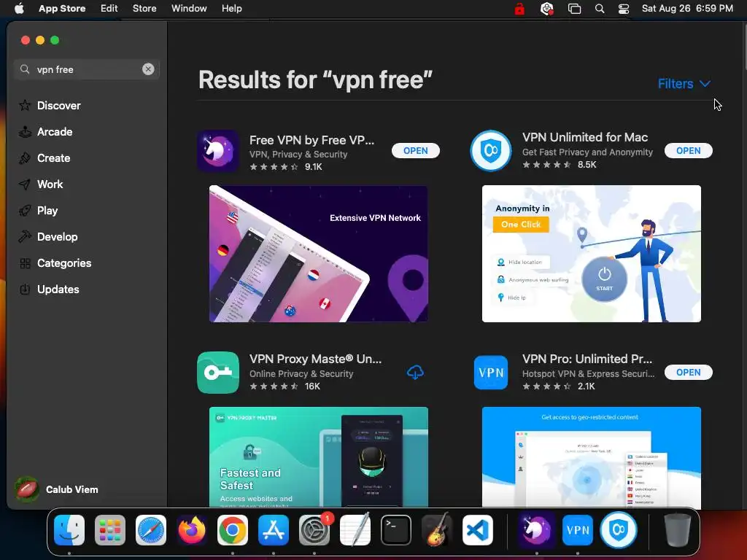This screenshot has width=747, height=560.
Task: Select the Free VPN by Free VP... title
Action: click(x=311, y=140)
